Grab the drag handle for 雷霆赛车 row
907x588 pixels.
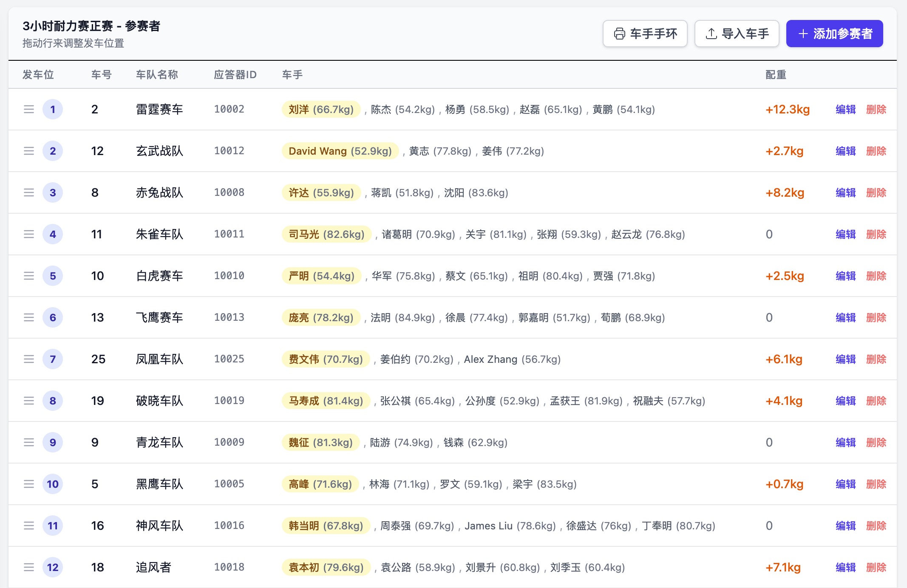29,110
